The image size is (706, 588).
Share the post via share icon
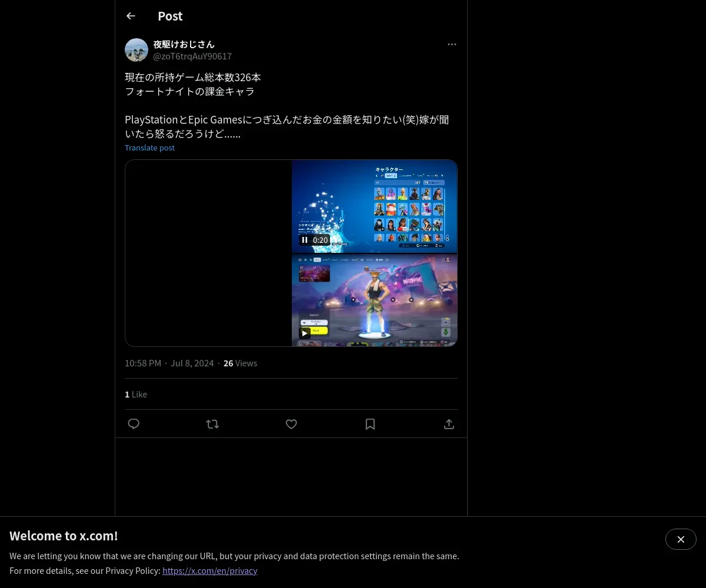tap(449, 424)
